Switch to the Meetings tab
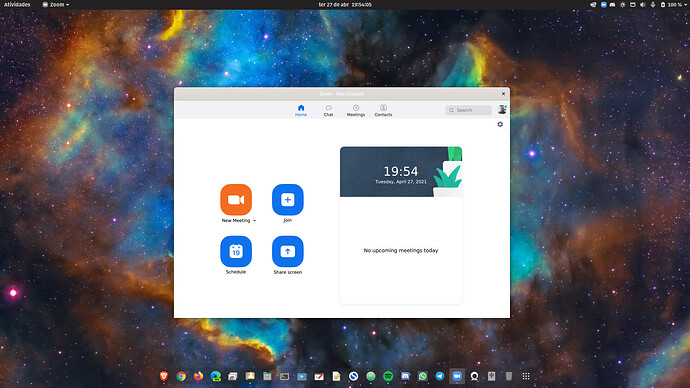Image resolution: width=690 pixels, height=388 pixels. (x=356, y=110)
